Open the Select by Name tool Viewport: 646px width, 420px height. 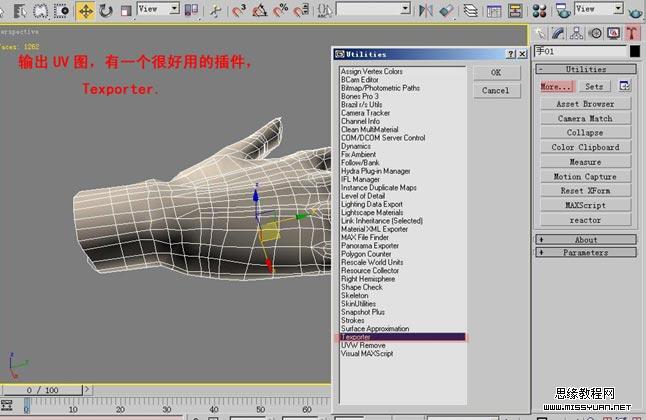click(x=19, y=10)
